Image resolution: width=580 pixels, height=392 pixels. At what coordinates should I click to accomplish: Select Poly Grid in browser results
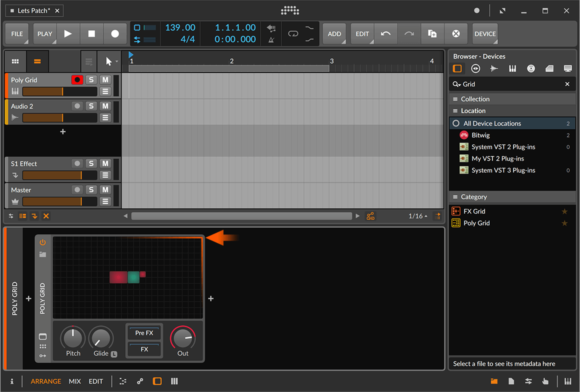click(x=476, y=223)
